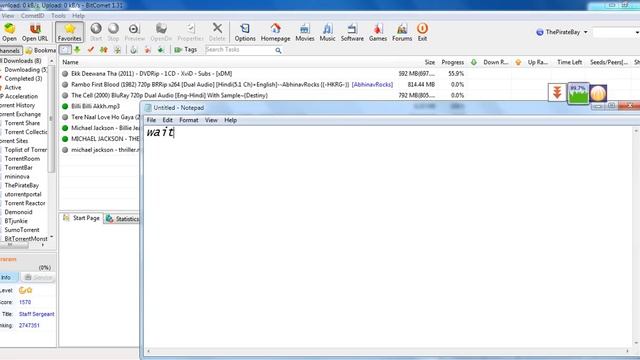This screenshot has height=360, width=640.
Task: Open TorrentRoom site in sidebar
Action: pos(22,158)
